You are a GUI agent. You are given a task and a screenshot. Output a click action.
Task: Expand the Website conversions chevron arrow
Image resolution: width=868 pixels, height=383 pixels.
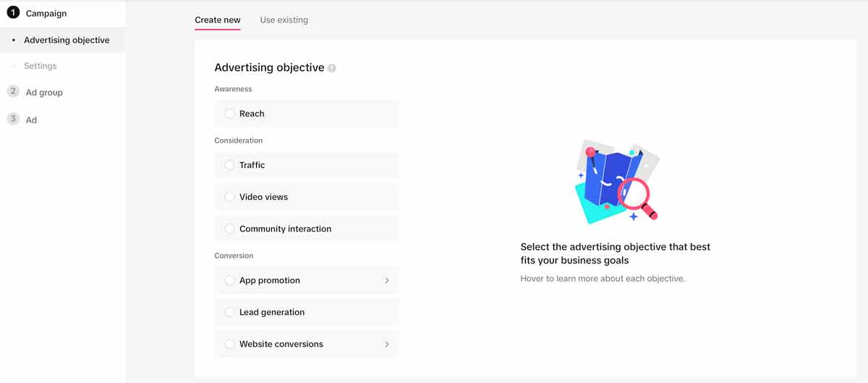coord(387,344)
